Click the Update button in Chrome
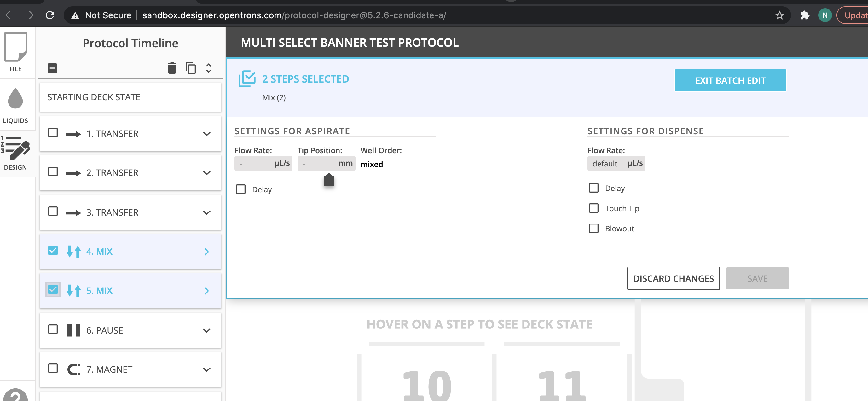The width and height of the screenshot is (868, 401). 853,15
